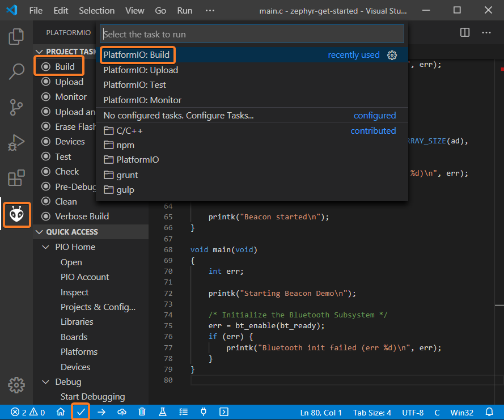The image size is (504, 420).
Task: Click the PlatformIO Build checkmark in status bar
Action: click(81, 412)
